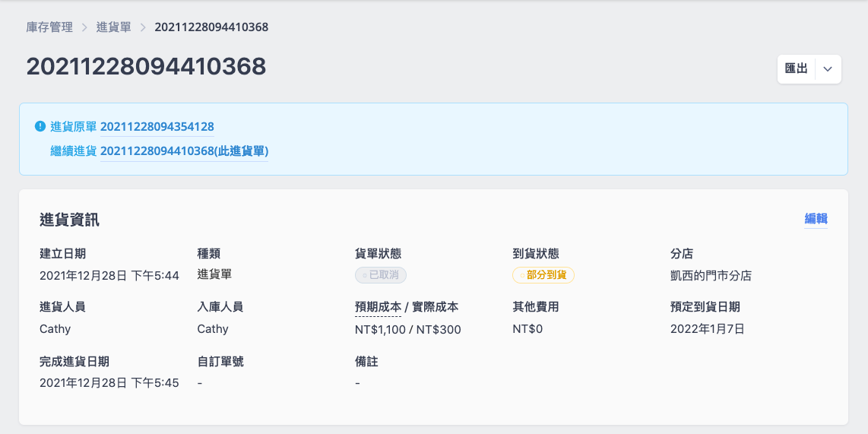Click the 凱西的門市分店 branch name
This screenshot has width=868, height=434.
coord(711,275)
